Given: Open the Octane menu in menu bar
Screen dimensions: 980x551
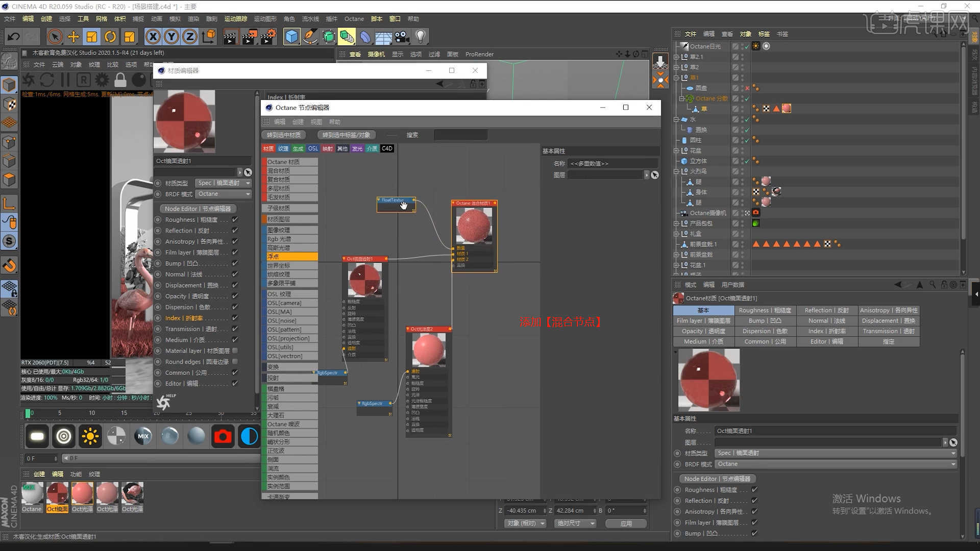Looking at the screenshot, I should coord(354,19).
